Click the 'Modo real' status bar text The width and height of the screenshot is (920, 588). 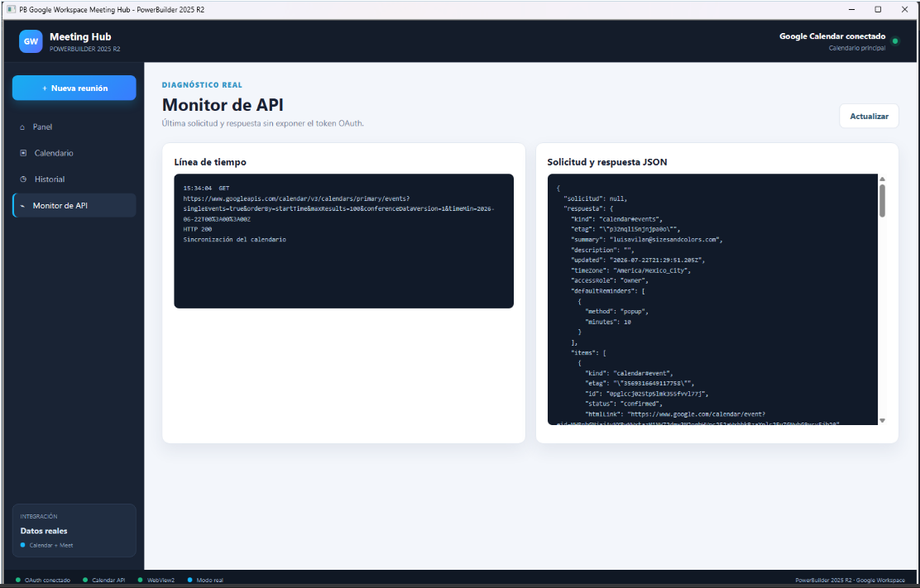(x=209, y=580)
